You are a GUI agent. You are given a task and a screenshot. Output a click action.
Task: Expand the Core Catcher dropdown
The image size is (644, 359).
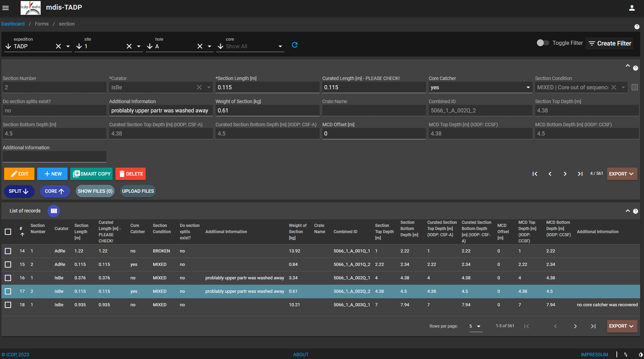(528, 88)
